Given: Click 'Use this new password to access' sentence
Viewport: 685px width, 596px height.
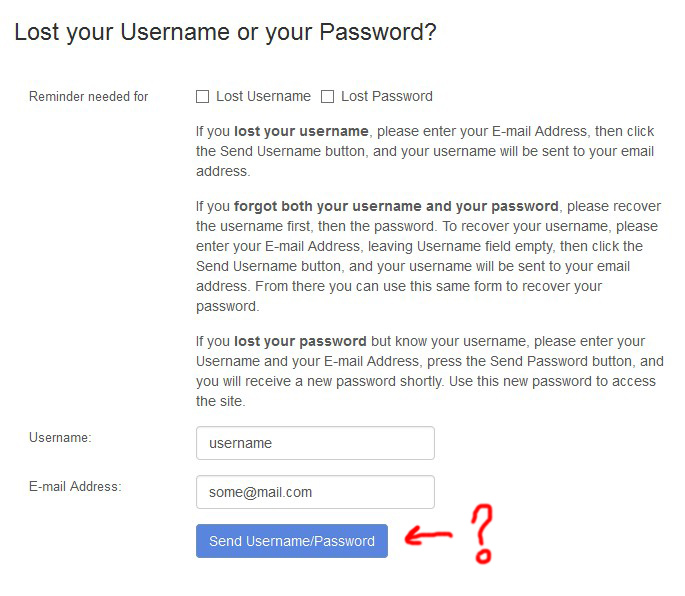Looking at the screenshot, I should 552,381.
